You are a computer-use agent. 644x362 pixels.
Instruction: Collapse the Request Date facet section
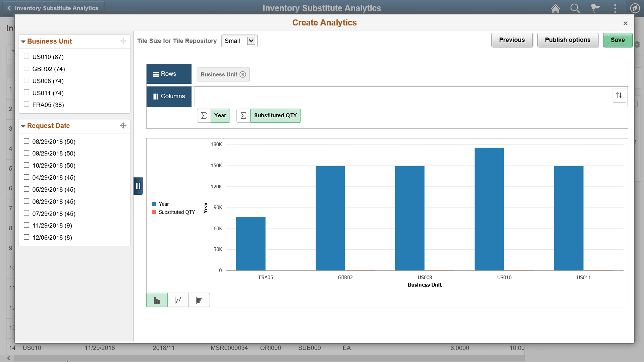click(x=23, y=126)
